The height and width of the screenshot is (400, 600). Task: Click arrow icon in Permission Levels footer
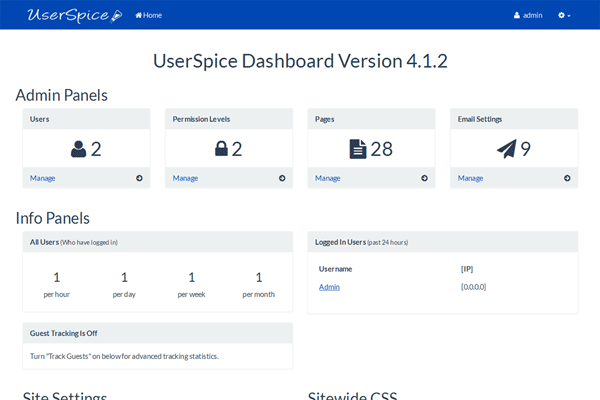pos(282,178)
